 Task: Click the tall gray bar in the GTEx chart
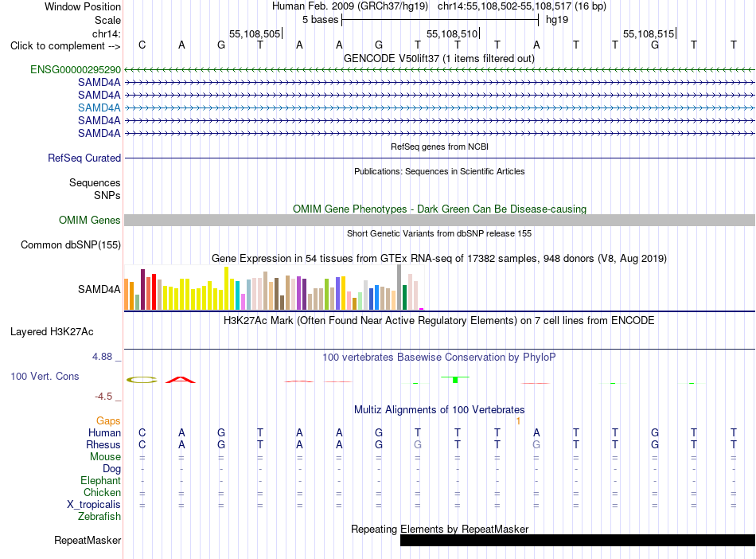[x=399, y=287]
